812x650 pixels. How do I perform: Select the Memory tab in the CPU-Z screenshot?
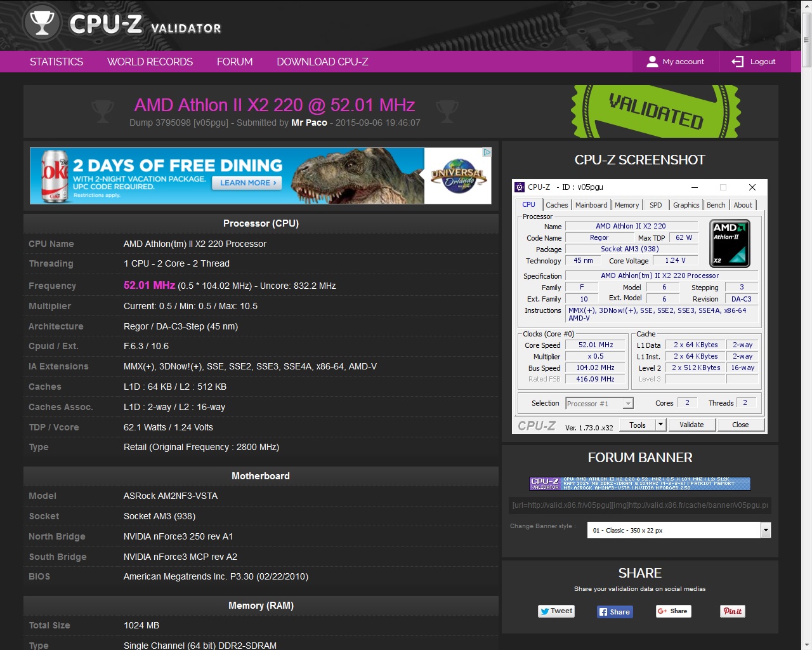point(627,205)
